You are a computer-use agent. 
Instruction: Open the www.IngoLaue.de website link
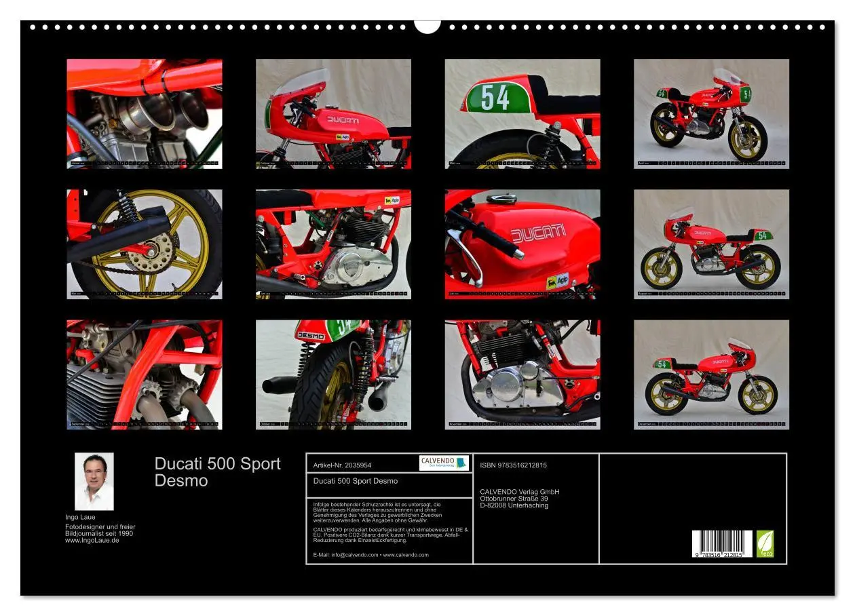pos(92,540)
